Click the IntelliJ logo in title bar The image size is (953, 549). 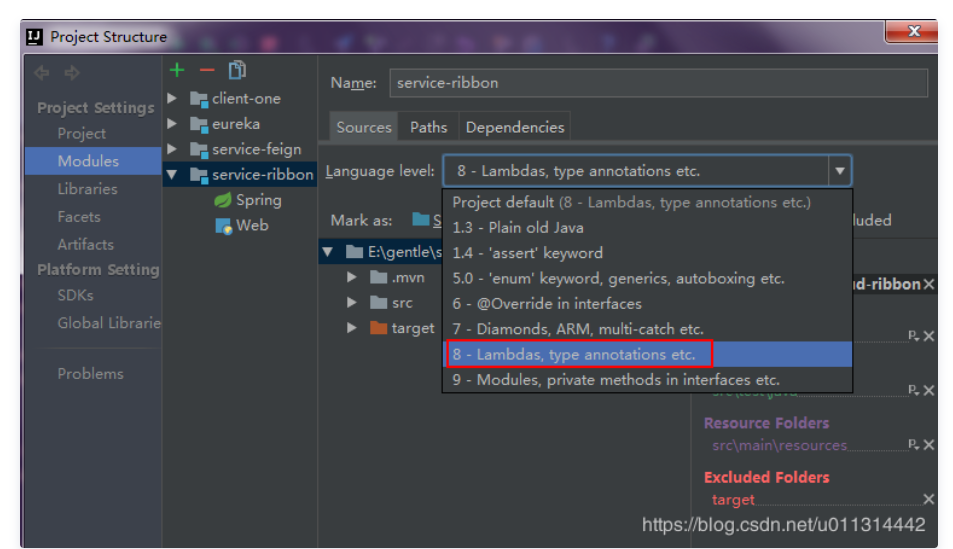(x=34, y=36)
